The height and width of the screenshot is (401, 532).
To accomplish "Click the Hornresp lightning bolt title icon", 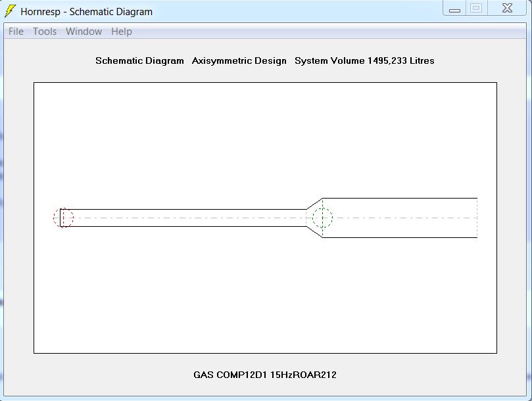I will coord(10,11).
